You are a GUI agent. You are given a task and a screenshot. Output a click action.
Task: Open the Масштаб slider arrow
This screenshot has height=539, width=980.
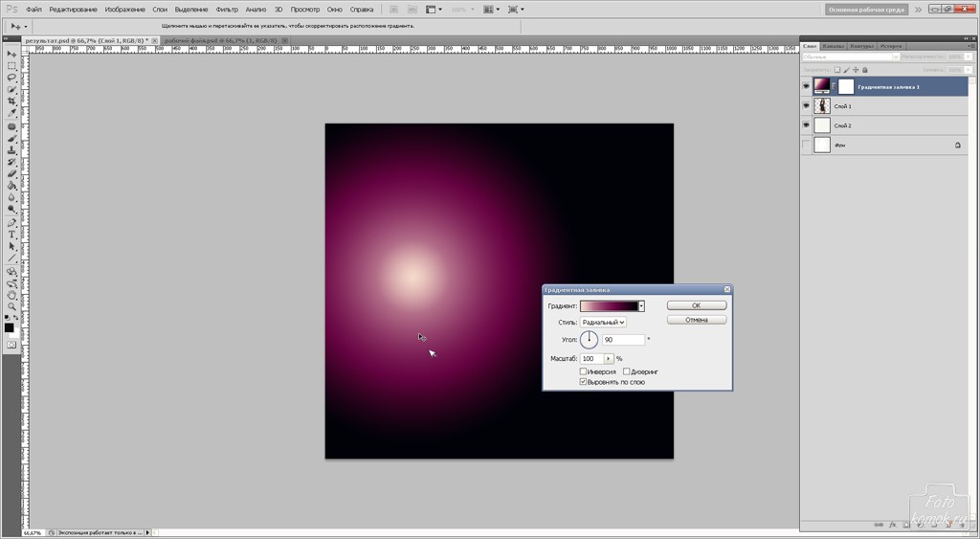[x=608, y=359]
